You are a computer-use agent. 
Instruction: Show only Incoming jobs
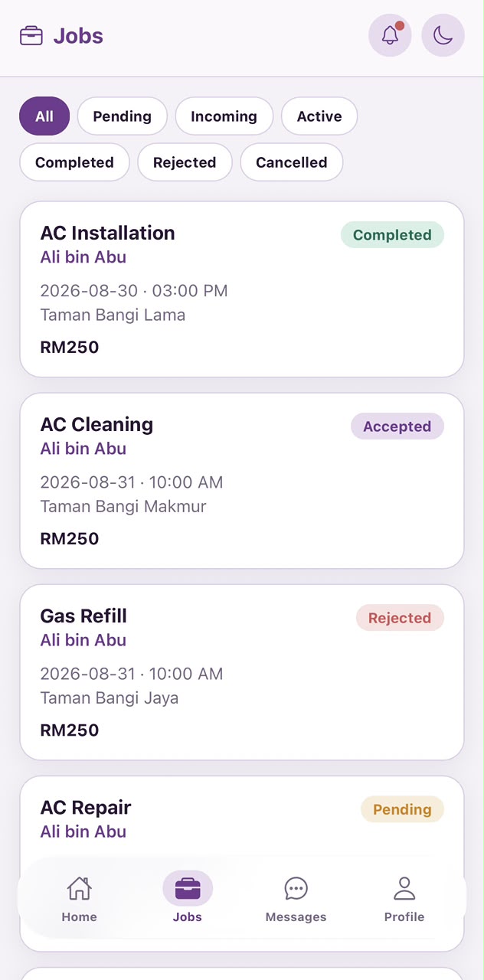(x=224, y=116)
